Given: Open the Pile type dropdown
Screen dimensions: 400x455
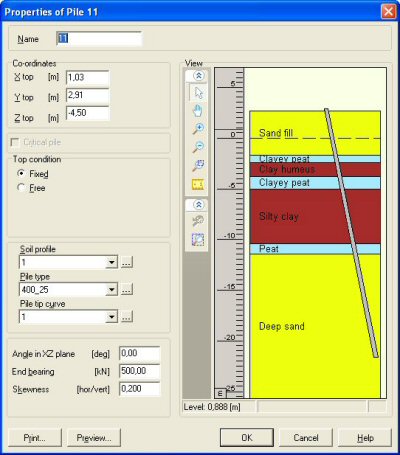Looking at the screenshot, I should [112, 290].
